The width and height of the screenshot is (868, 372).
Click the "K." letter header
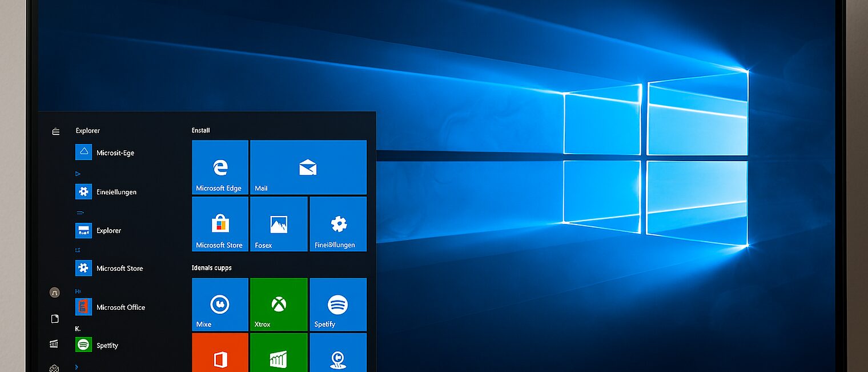[78, 329]
